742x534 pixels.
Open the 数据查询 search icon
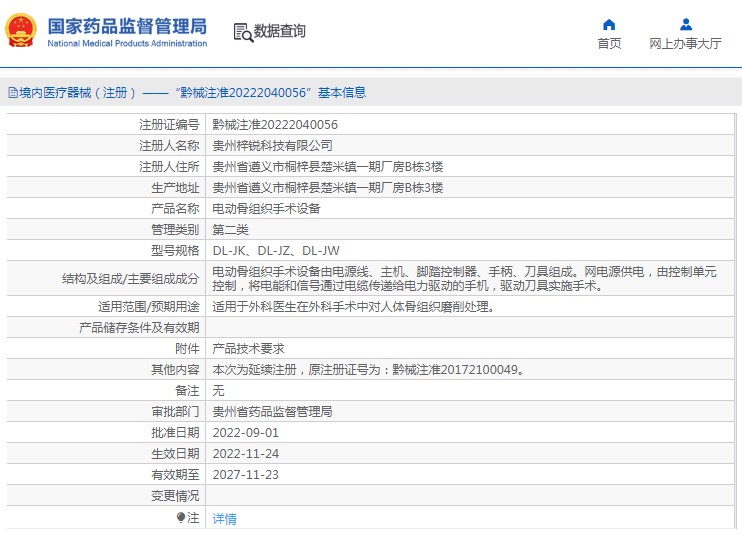pos(243,32)
